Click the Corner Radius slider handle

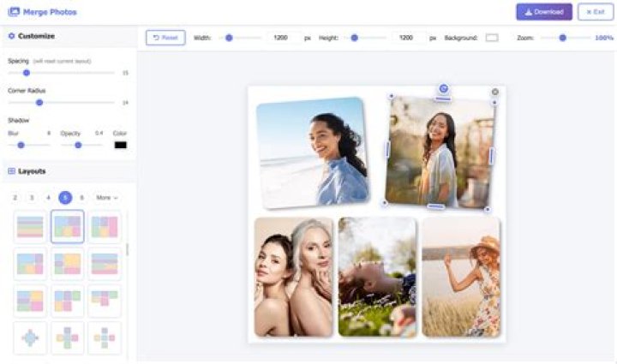[x=39, y=103]
